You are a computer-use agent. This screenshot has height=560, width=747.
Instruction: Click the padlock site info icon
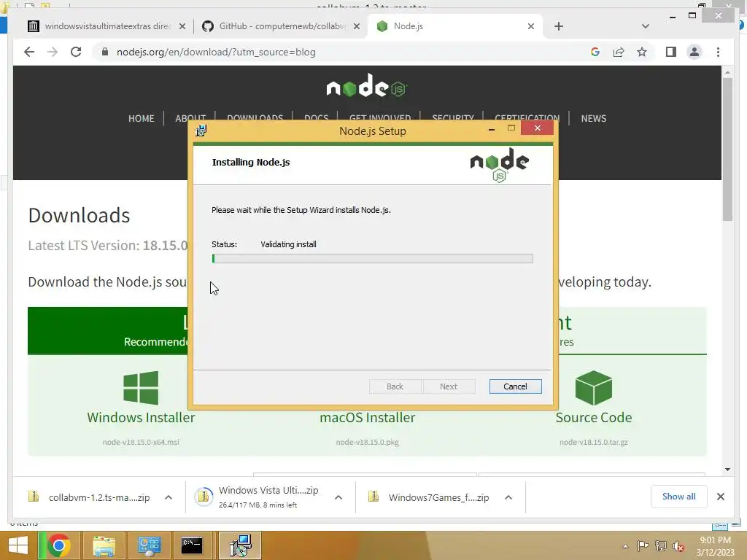coord(105,52)
